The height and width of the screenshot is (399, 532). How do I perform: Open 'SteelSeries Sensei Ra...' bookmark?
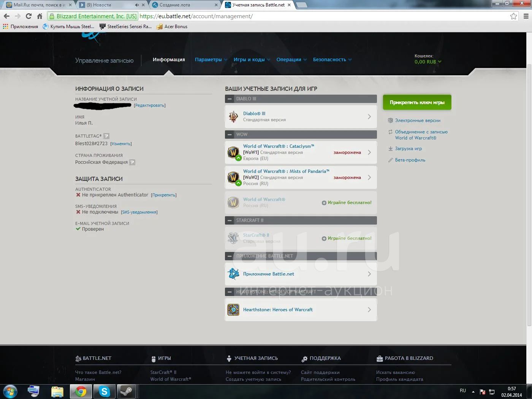[x=125, y=27]
